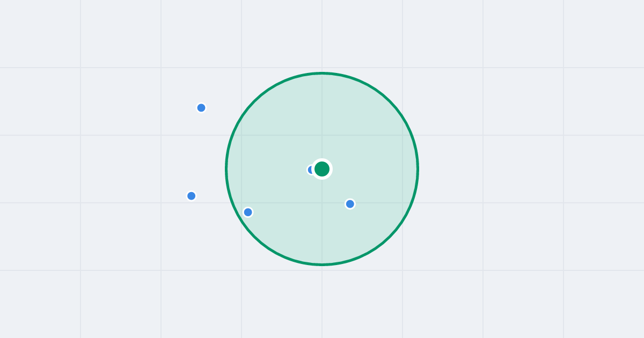Click the empty map area far left of all blue dots
644x338 pixels.
[80, 169]
